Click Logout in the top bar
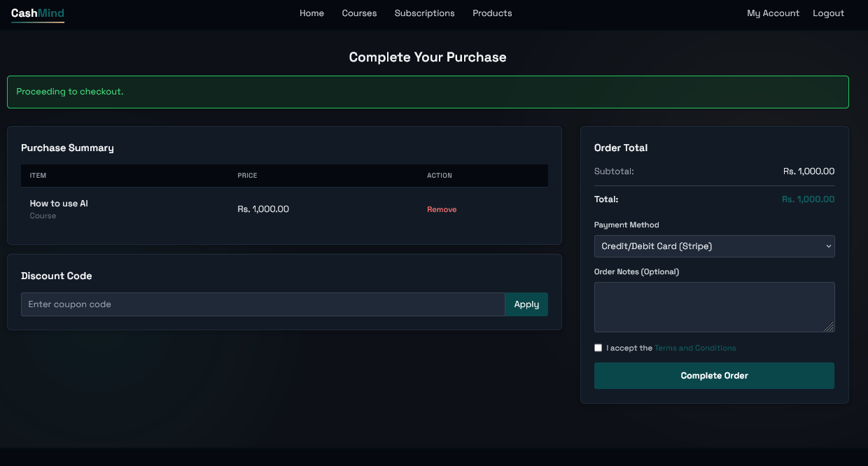 click(x=828, y=13)
